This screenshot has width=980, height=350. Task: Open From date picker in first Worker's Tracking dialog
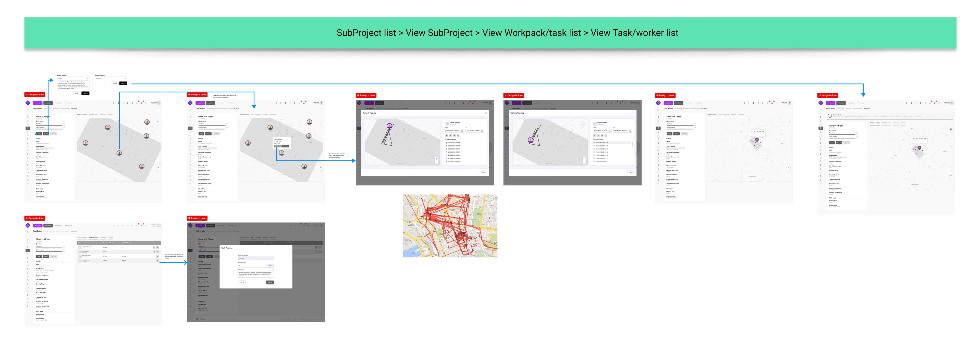(x=455, y=131)
